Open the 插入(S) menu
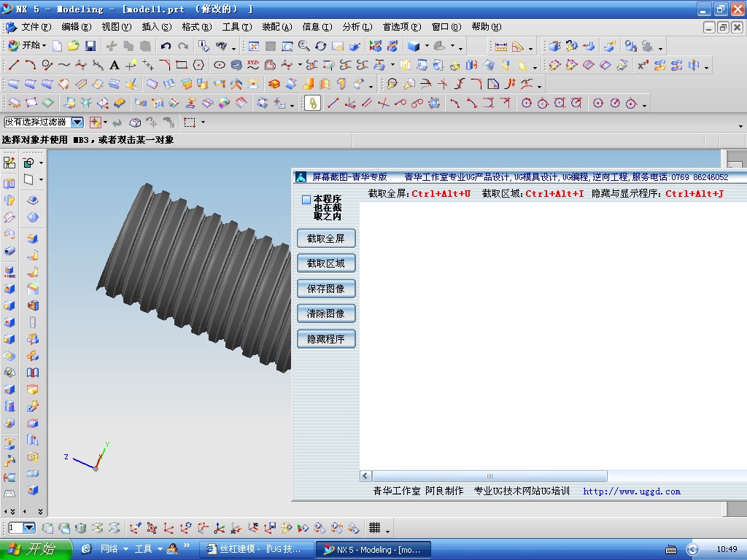The image size is (747, 560). (157, 27)
